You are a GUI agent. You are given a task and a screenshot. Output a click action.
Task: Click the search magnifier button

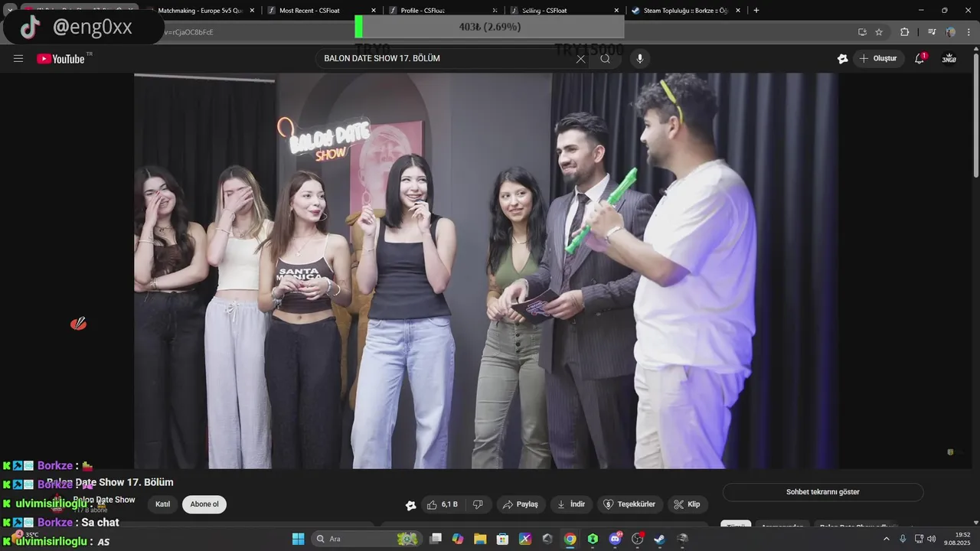point(606,59)
